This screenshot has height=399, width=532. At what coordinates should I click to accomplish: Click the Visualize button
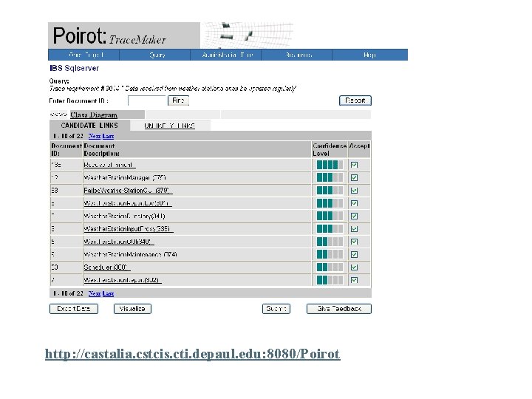(132, 309)
